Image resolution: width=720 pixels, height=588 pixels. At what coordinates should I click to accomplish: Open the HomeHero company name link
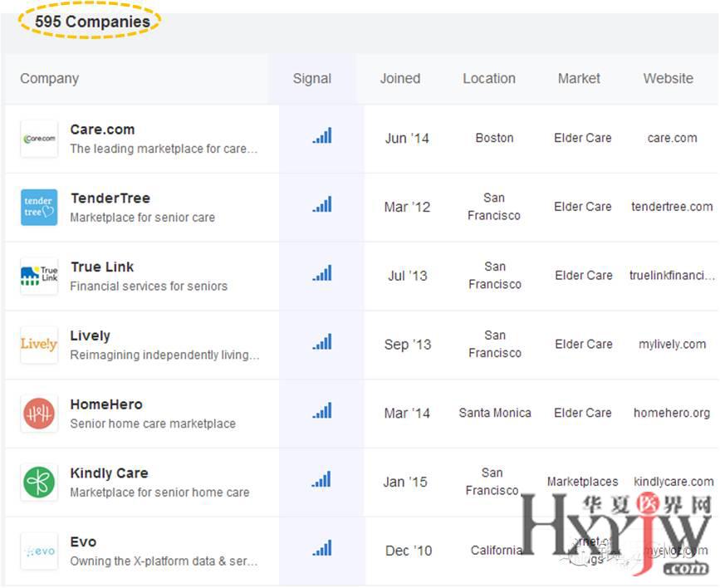tap(106, 404)
